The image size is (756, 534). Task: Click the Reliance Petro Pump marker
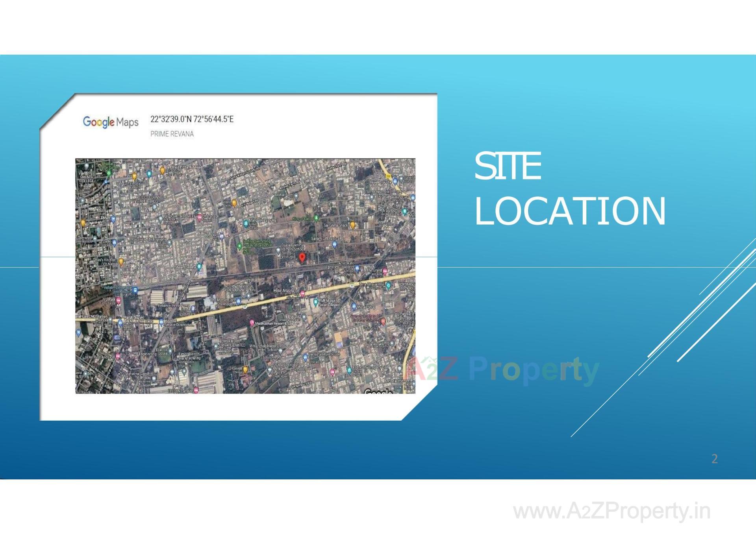click(x=192, y=309)
